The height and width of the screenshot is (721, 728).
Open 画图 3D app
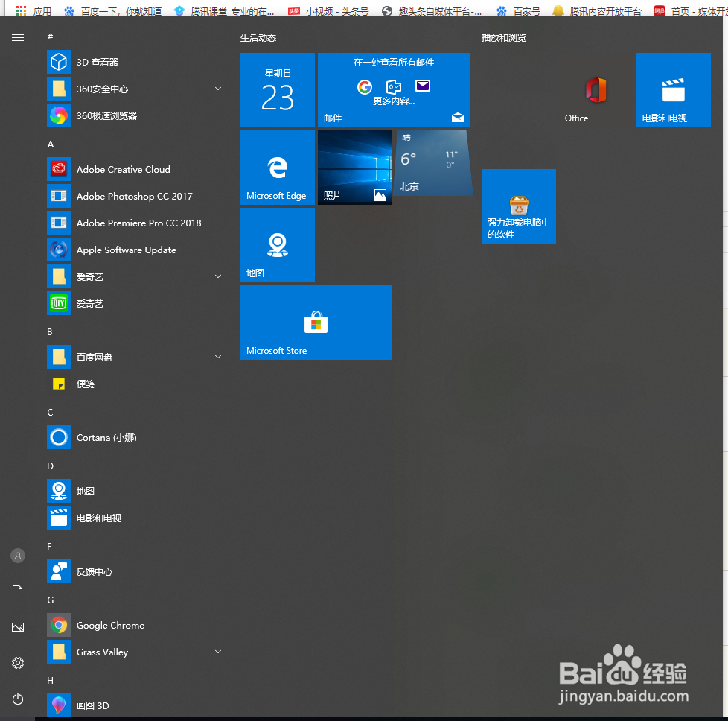[135, 705]
